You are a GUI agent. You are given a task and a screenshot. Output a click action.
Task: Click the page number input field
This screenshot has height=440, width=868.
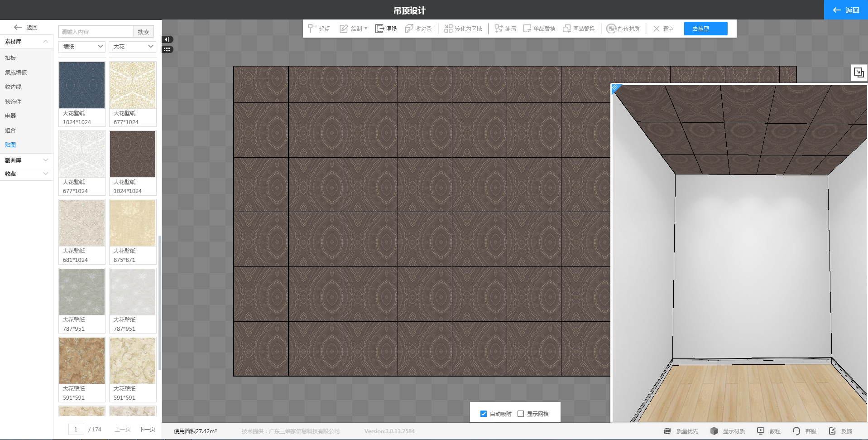pos(76,429)
